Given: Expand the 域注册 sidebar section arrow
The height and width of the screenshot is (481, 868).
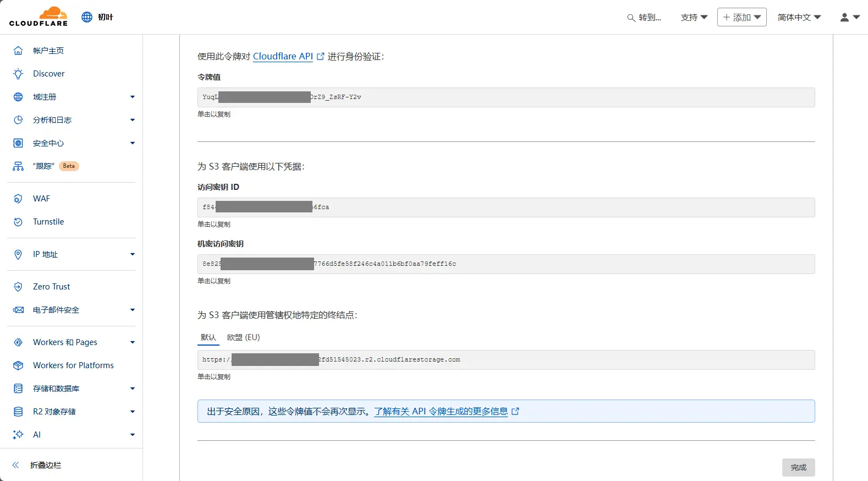Looking at the screenshot, I should [132, 97].
